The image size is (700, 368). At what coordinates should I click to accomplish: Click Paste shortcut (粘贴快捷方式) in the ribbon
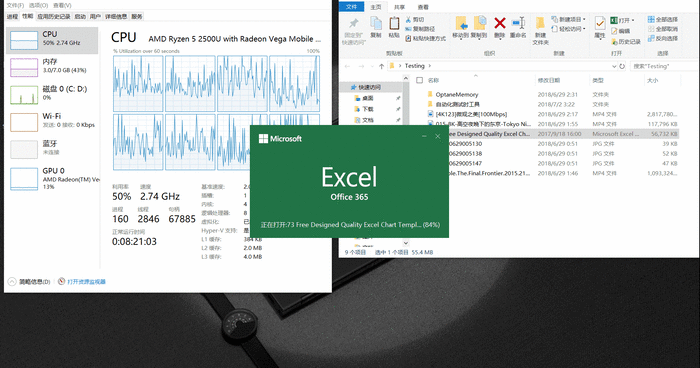point(425,38)
